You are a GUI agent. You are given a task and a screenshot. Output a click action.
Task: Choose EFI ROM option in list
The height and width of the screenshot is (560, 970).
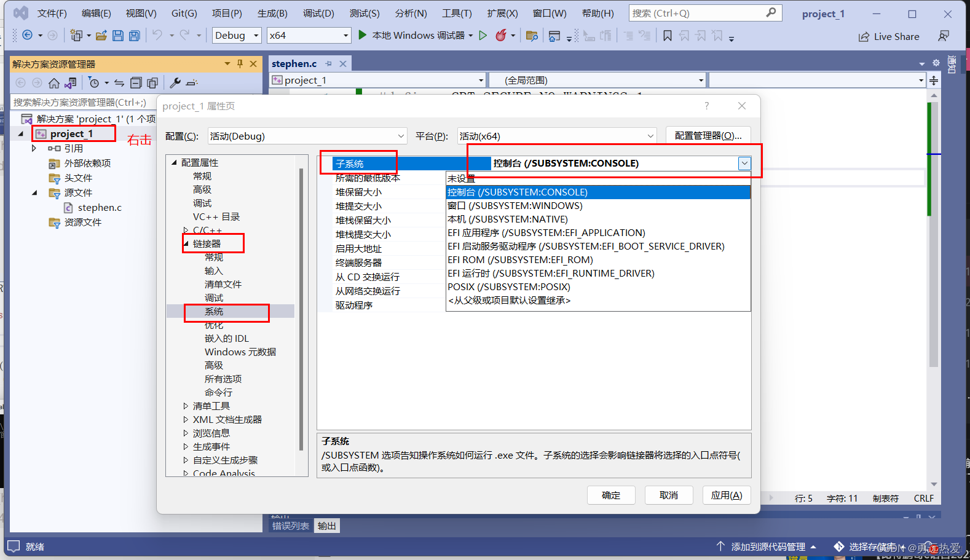click(x=598, y=259)
